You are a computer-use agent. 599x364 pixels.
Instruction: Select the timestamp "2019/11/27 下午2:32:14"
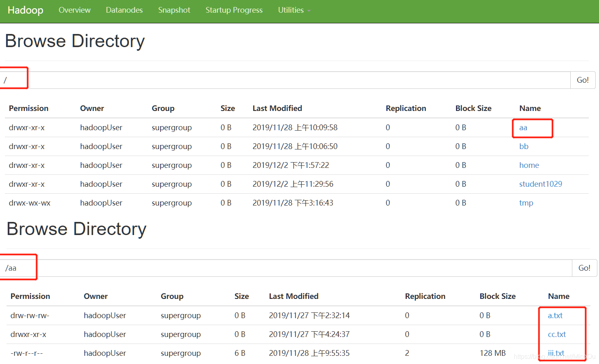tap(309, 316)
